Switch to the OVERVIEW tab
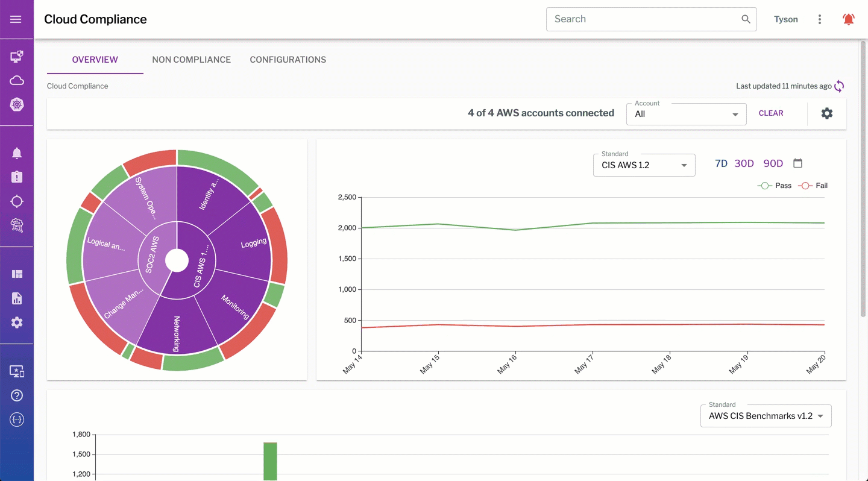This screenshot has width=868, height=481. pos(95,60)
